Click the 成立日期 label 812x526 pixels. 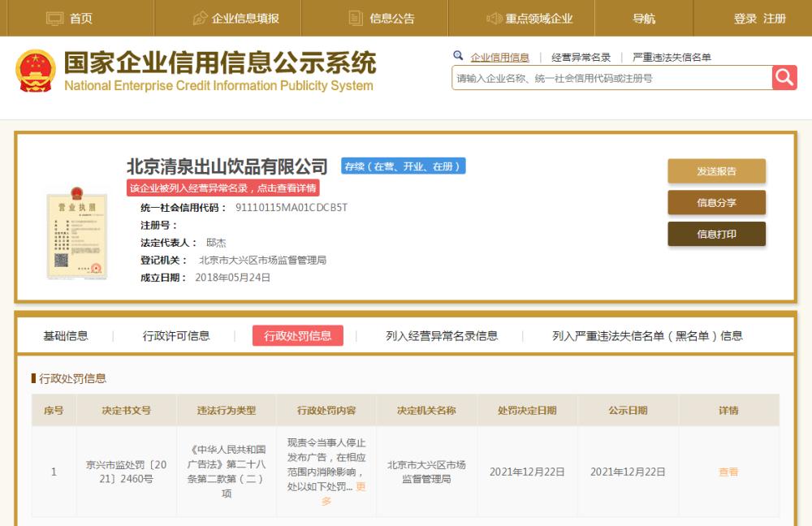(164, 278)
